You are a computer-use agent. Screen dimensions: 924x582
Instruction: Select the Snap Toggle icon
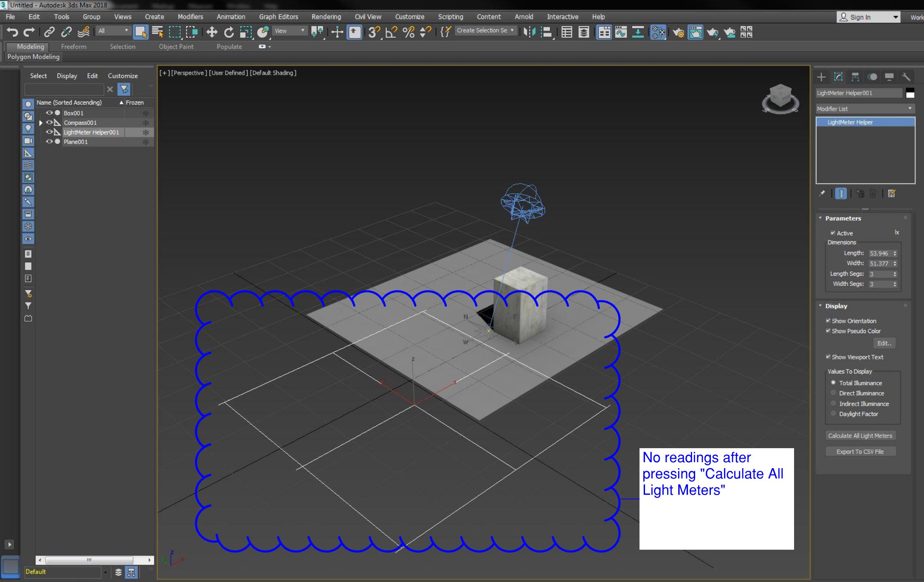point(373,32)
